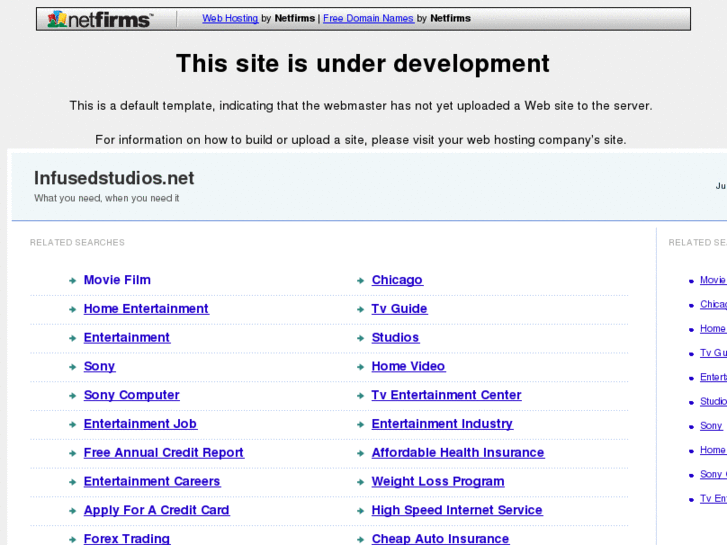Click arrow icon beside Entertainment Job
The height and width of the screenshot is (545, 727).
coord(72,424)
